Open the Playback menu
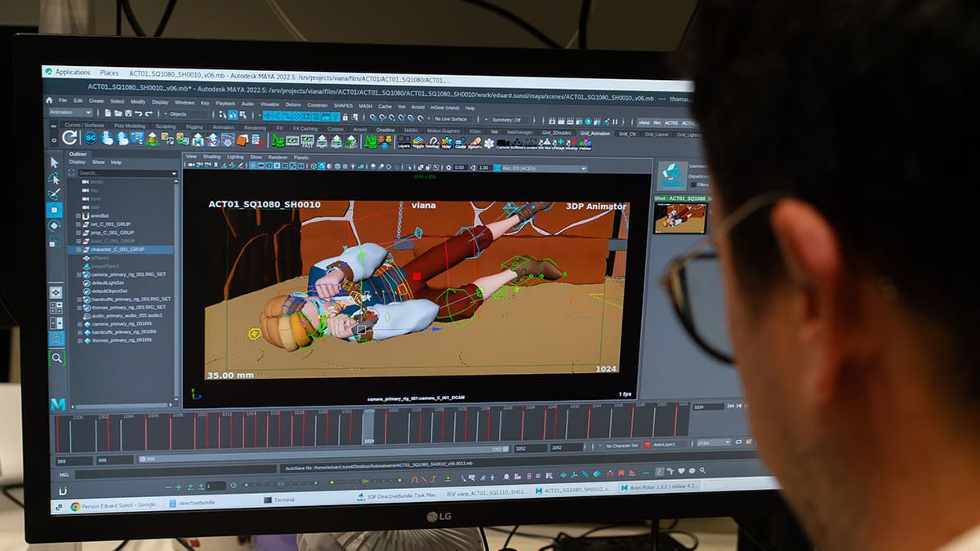The height and width of the screenshot is (551, 980). (225, 103)
